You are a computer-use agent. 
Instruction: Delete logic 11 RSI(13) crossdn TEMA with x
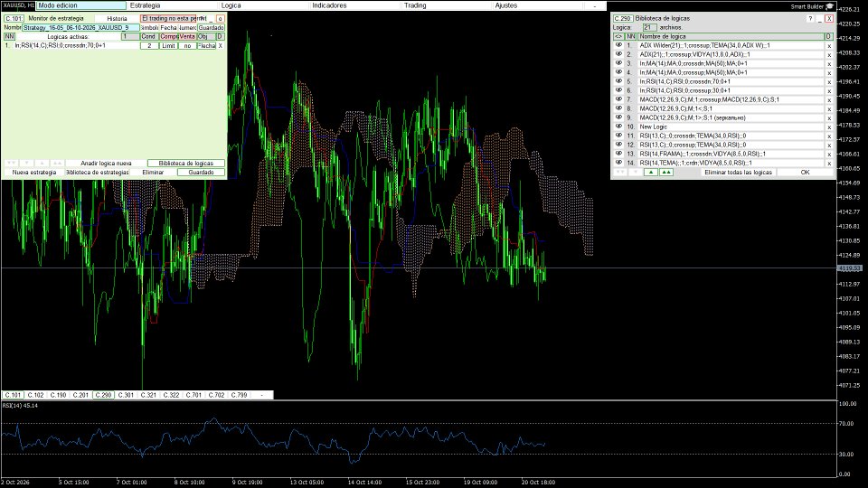pos(829,136)
